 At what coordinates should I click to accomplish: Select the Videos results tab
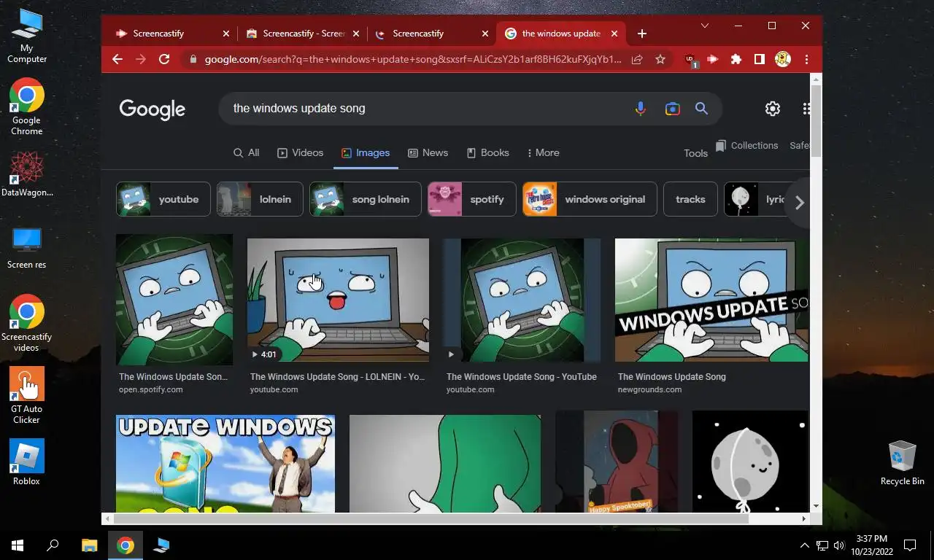[x=300, y=152]
